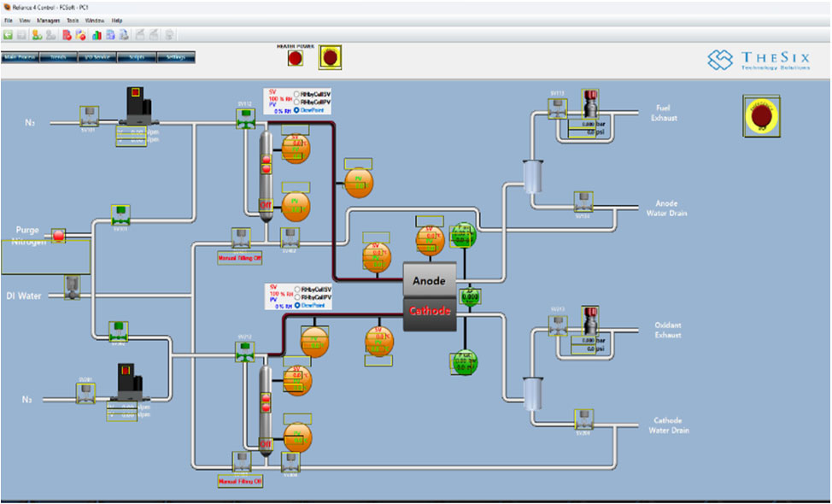Click valve SV201 on the cathode N₂ line
832x504 pixels.
pos(85,394)
